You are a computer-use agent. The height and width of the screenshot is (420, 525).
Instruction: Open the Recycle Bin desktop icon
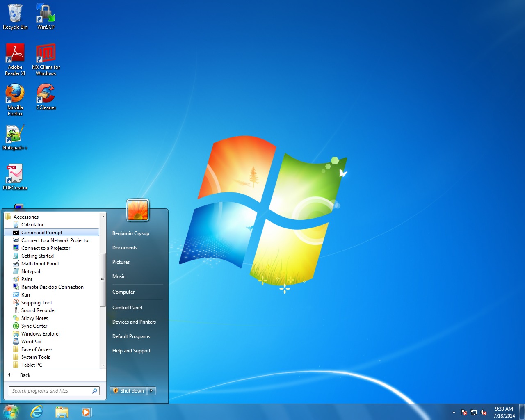click(x=15, y=16)
